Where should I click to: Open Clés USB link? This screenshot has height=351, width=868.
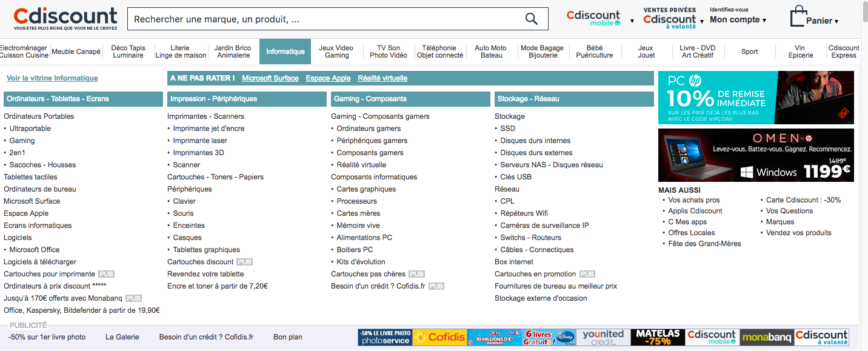(x=516, y=177)
